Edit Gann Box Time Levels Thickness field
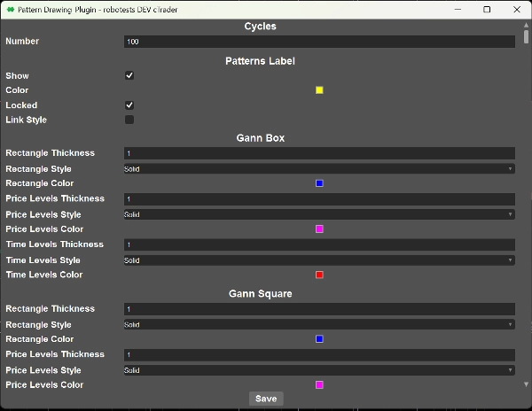Screen dimensions: 532x411 [x=319, y=244]
